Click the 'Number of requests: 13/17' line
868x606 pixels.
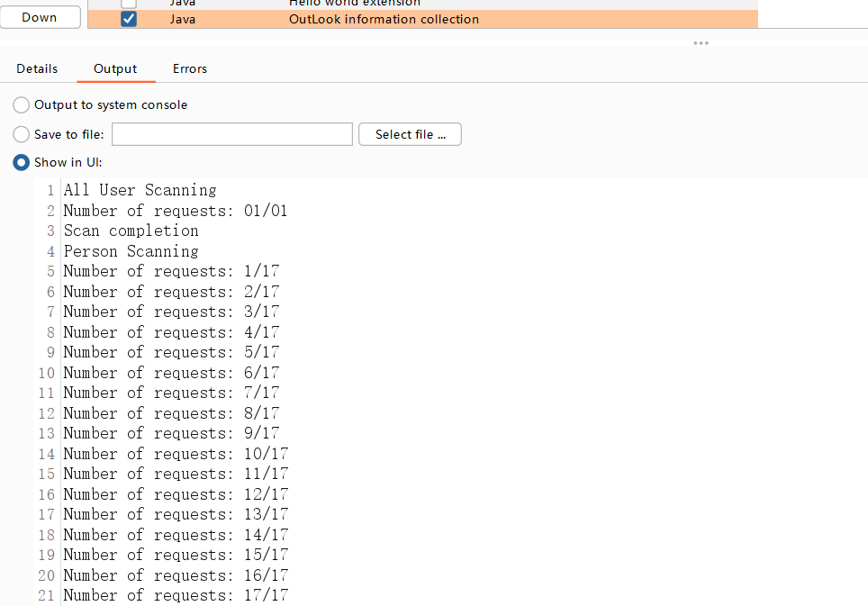176,514
